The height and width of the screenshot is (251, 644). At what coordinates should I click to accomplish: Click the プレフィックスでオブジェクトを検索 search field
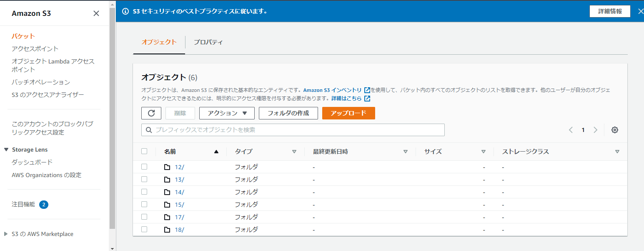(293, 130)
